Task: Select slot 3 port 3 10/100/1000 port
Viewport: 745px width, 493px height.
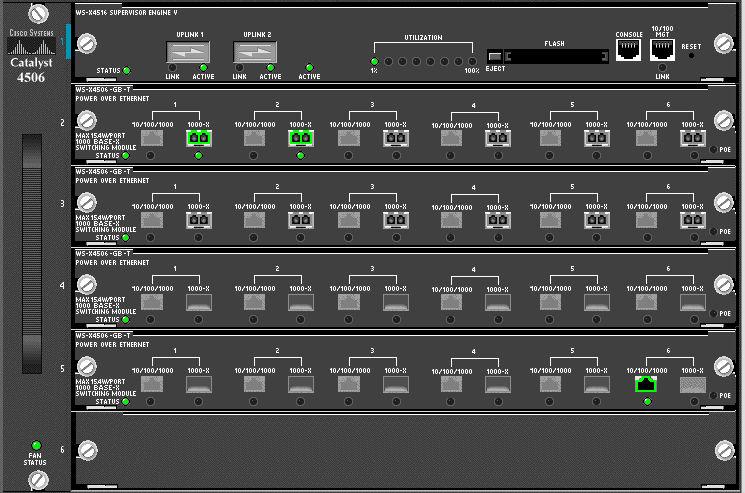Action: [x=349, y=220]
